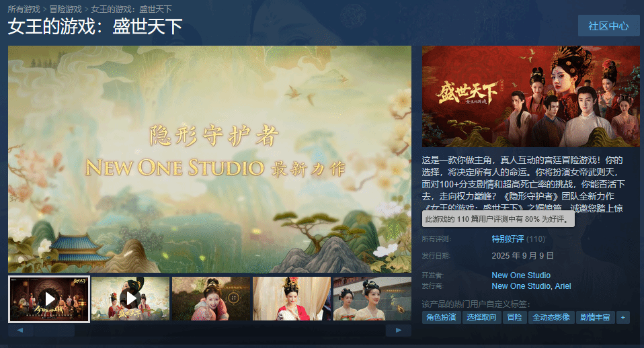Choose the 全动态影像 tag
This screenshot has width=644, height=348.
pyautogui.click(x=551, y=317)
